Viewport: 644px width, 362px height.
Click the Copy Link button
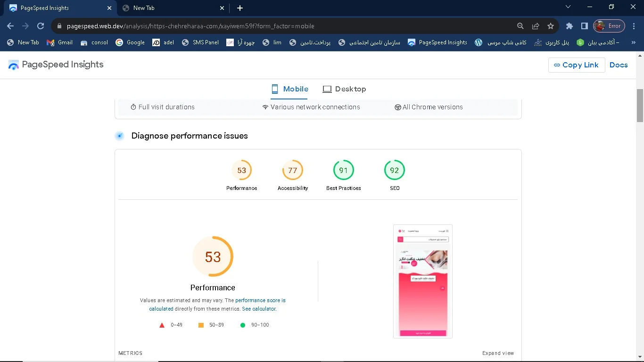point(577,65)
